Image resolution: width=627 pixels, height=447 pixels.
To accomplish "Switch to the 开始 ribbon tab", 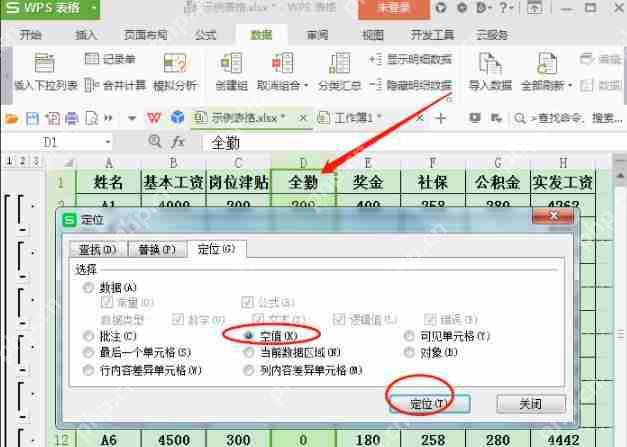I will click(30, 35).
